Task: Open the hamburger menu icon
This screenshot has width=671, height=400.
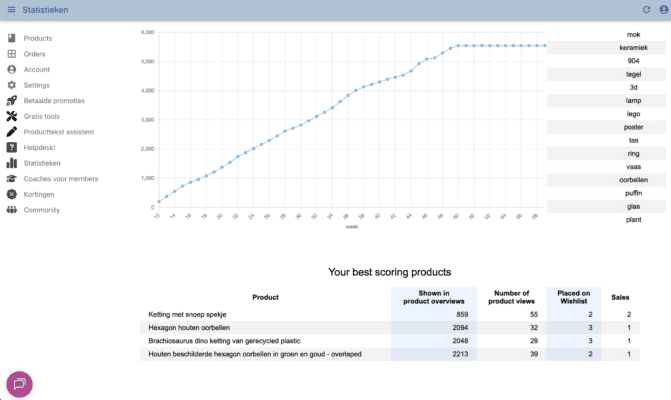Action: tap(11, 10)
